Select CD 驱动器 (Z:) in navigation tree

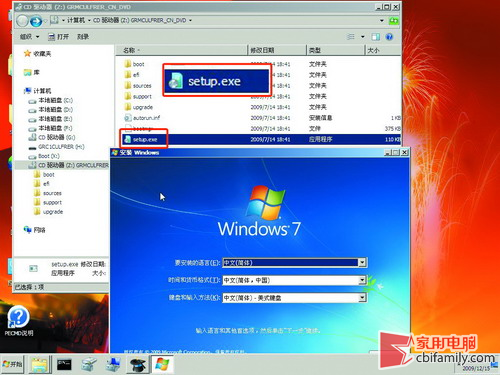point(69,165)
